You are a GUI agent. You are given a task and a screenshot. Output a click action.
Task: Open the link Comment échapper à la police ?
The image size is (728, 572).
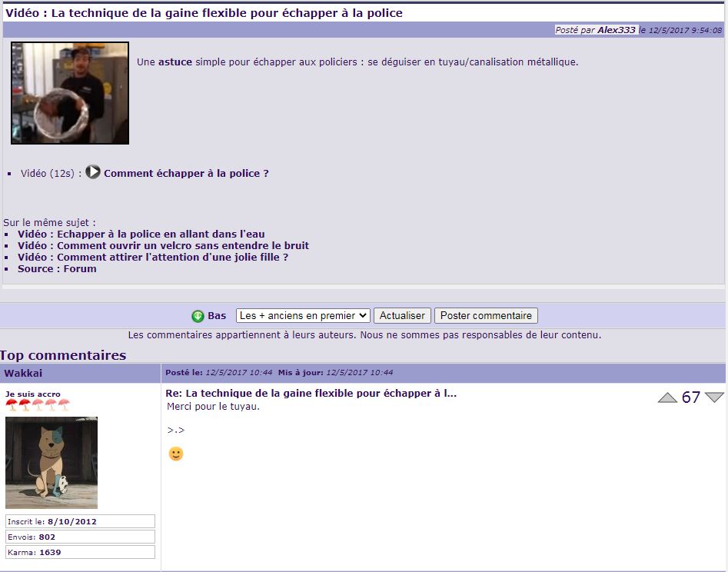coord(186,174)
